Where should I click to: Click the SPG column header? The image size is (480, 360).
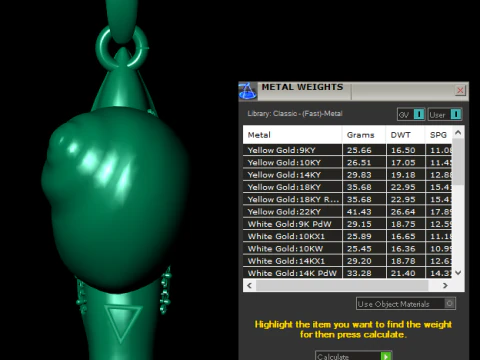[x=439, y=135]
